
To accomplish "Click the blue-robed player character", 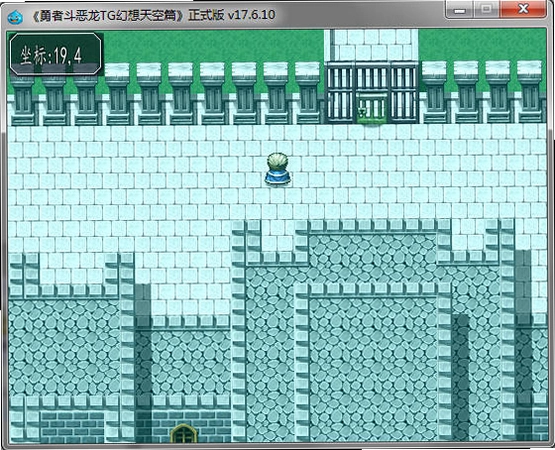I will [x=278, y=169].
